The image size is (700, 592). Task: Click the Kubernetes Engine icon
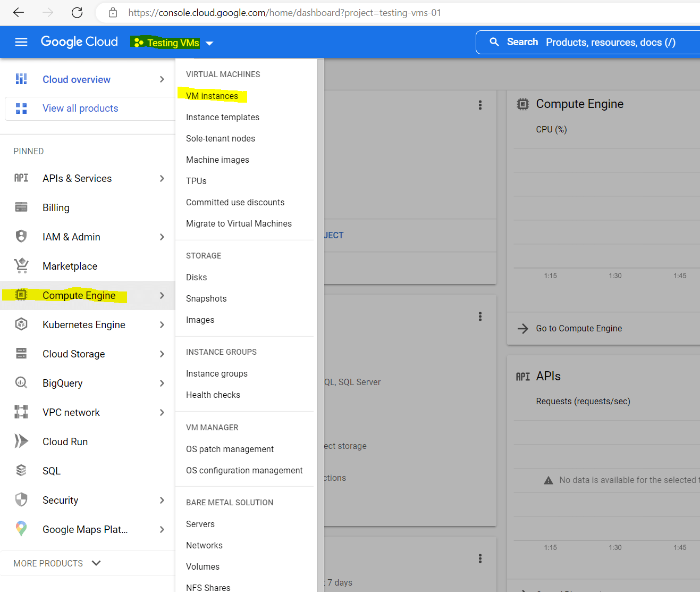click(21, 324)
